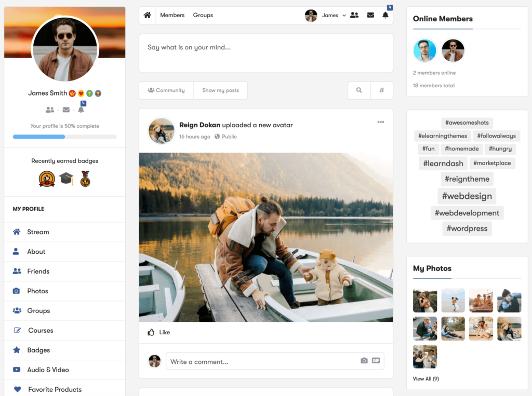The image size is (532, 396).
Task: Open the activity search magnifier button
Action: pos(359,90)
